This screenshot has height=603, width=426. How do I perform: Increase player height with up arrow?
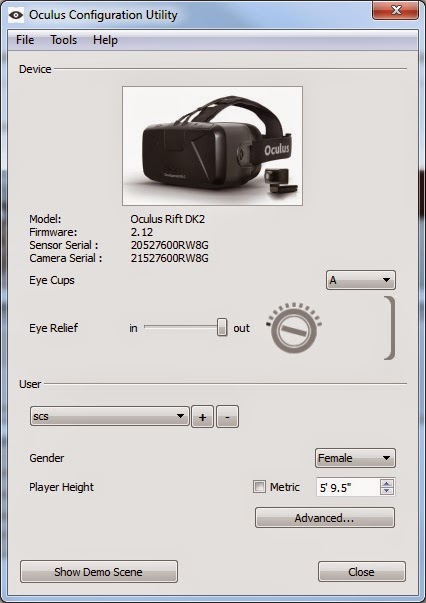pos(387,483)
